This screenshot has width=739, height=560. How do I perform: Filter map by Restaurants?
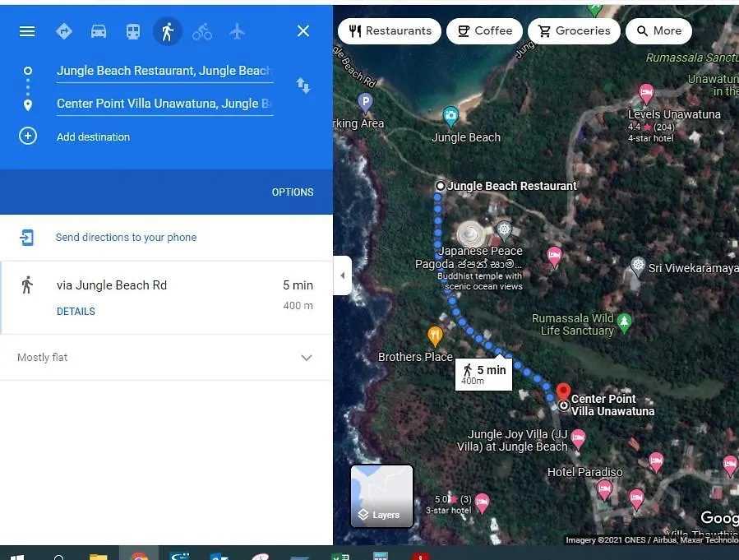pyautogui.click(x=390, y=31)
